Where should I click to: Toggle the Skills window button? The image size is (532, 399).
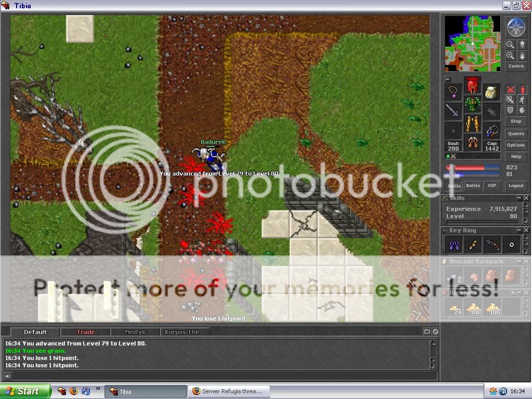454,185
